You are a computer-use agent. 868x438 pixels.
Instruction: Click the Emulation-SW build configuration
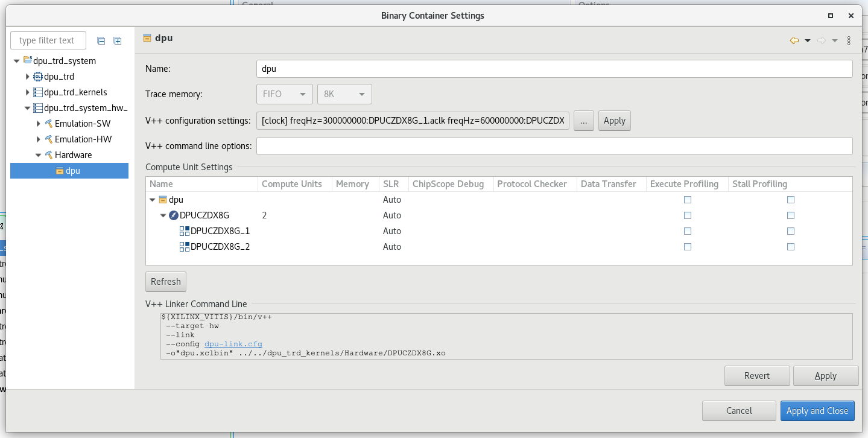[82, 124]
